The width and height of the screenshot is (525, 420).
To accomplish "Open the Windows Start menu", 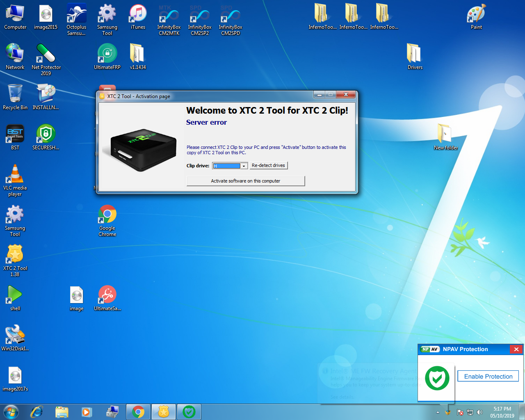I will click(x=11, y=412).
